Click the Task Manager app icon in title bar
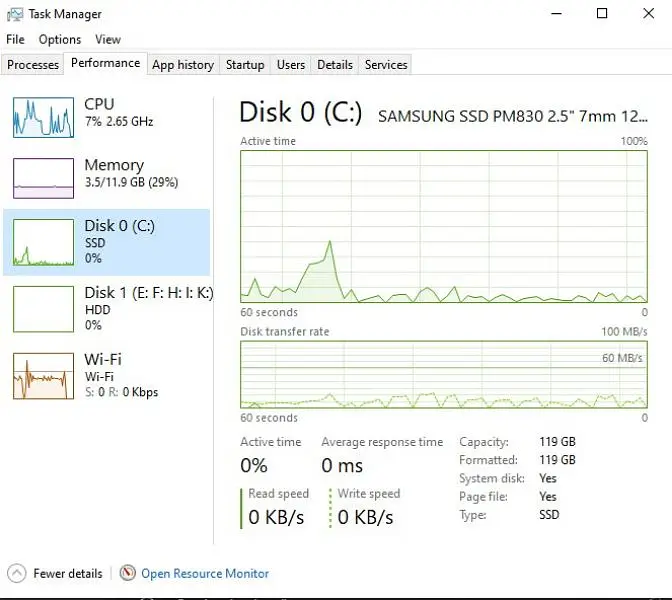This screenshot has width=672, height=600. (14, 14)
